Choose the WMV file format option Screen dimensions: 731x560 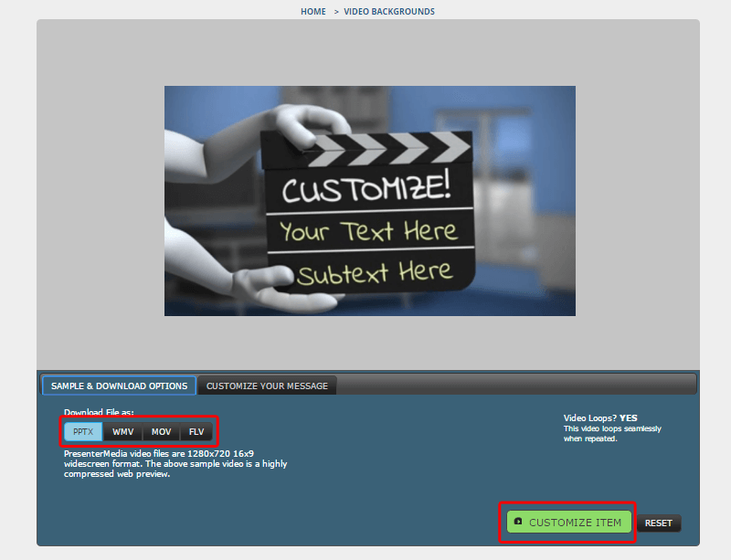122,431
